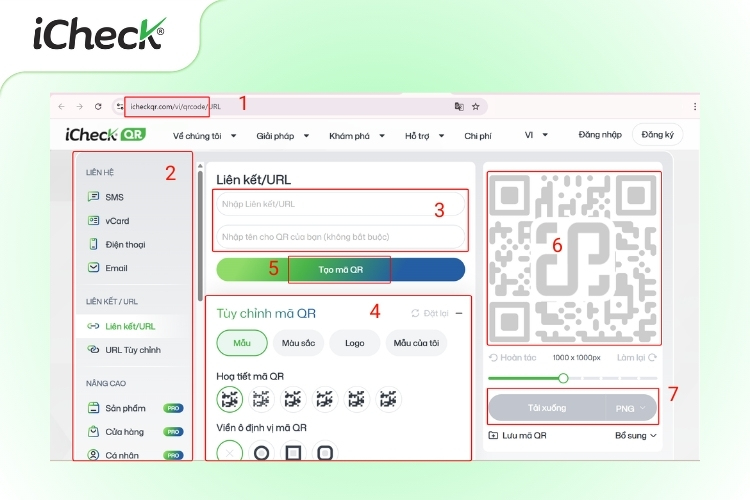Expand the Hỗ trợ menu

pyautogui.click(x=425, y=136)
